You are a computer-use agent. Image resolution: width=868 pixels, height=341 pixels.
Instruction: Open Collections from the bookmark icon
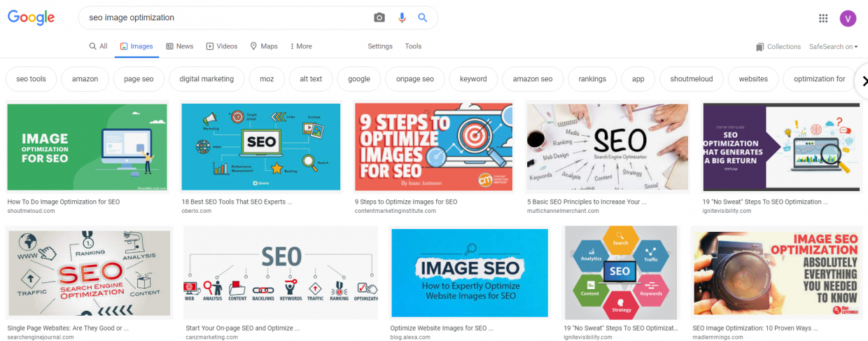coord(778,47)
